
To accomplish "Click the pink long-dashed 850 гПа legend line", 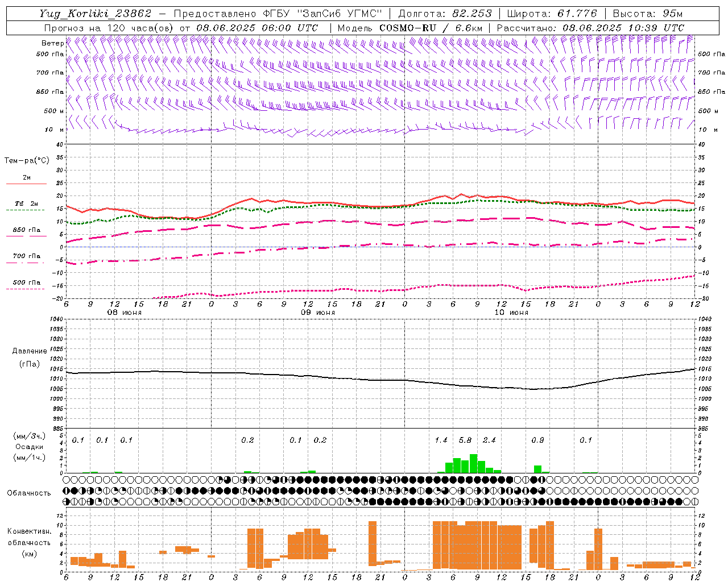I will click(25, 236).
